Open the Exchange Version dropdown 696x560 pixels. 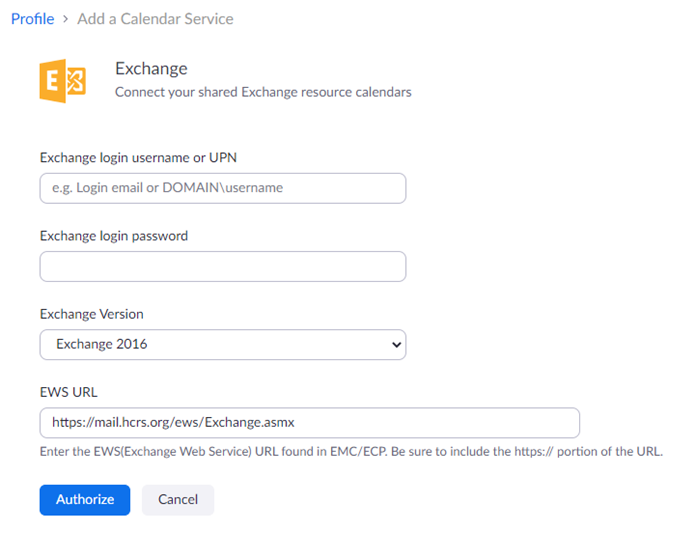[222, 344]
